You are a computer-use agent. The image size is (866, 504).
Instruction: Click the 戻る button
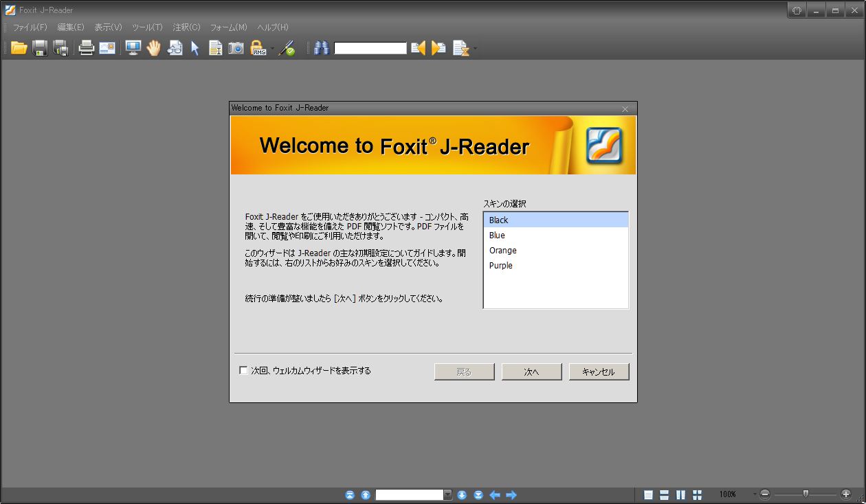click(465, 371)
